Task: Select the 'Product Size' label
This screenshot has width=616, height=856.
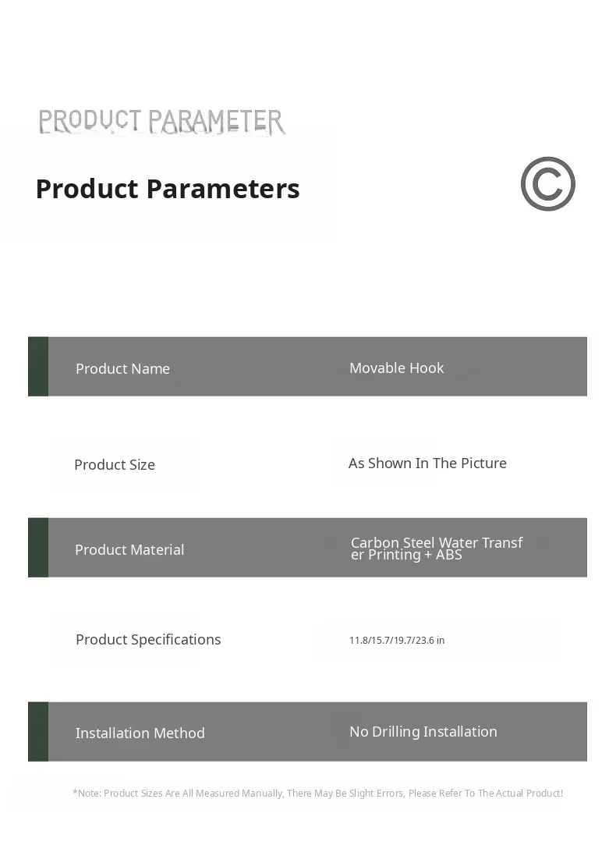Action: pos(115,465)
